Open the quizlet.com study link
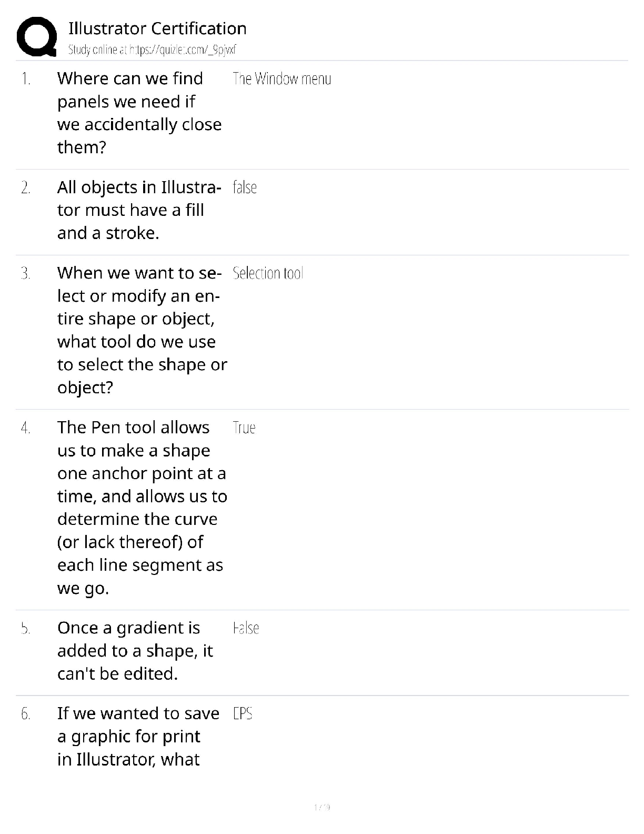This screenshot has height=834, width=644. click(x=152, y=50)
